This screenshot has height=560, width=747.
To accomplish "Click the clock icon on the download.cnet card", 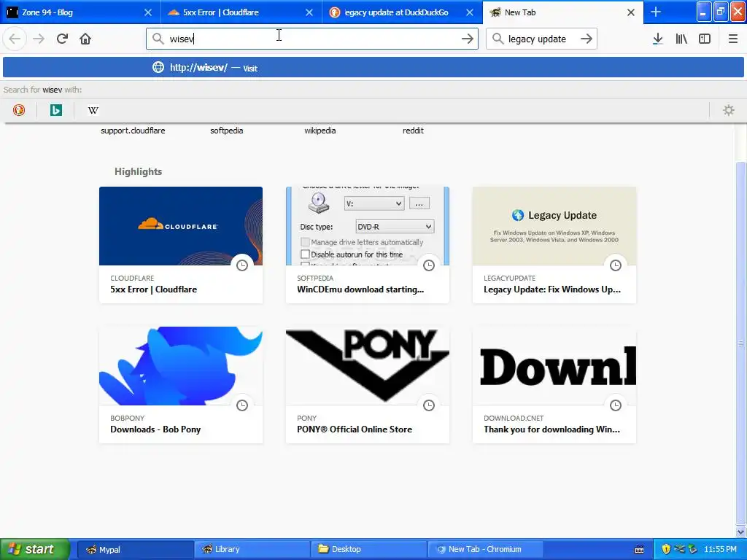I will pyautogui.click(x=616, y=405).
